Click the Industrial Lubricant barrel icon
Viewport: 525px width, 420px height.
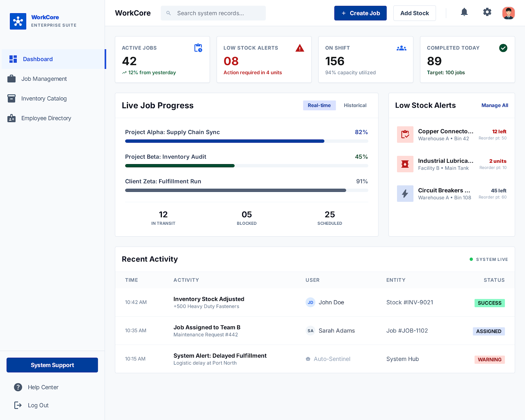click(405, 164)
